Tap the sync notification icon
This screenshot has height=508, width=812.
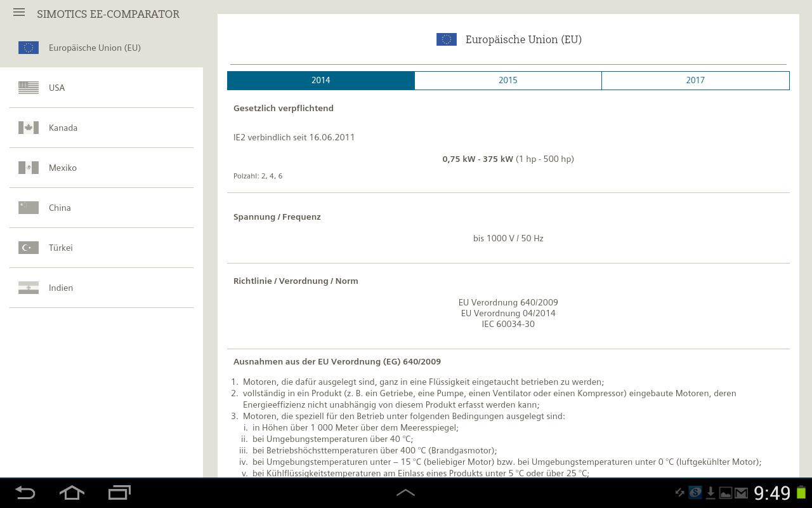click(679, 493)
